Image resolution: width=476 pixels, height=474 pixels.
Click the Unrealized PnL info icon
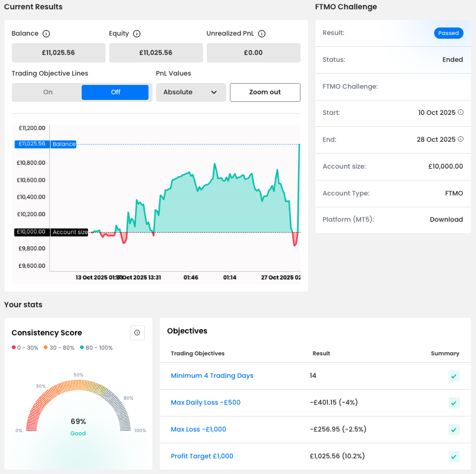[262, 34]
